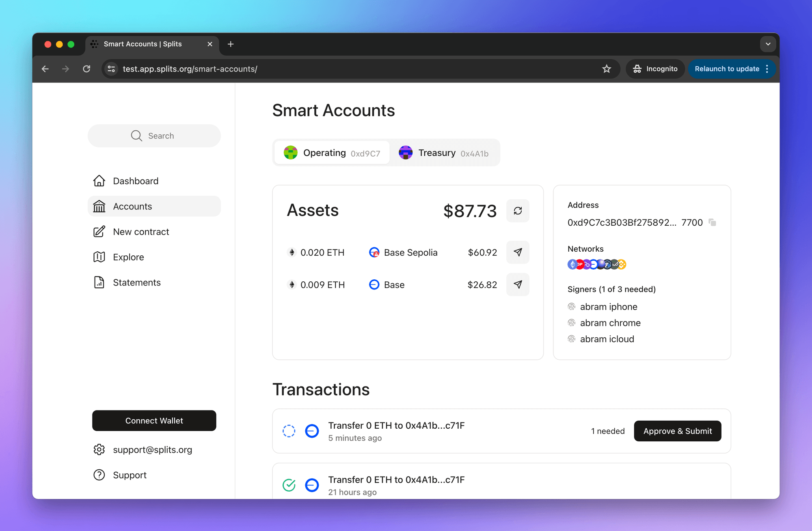Click the support@splits.org gear icon

pos(99,449)
